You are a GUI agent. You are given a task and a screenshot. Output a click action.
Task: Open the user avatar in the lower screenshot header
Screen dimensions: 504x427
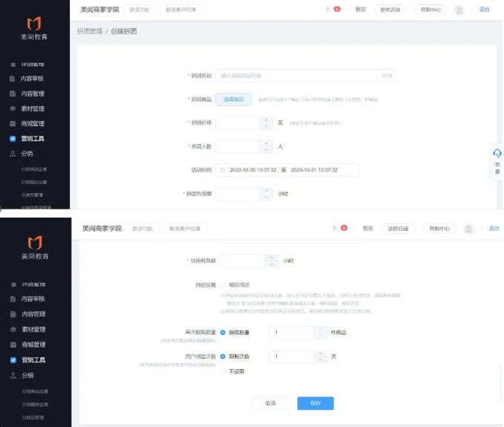pos(468,229)
